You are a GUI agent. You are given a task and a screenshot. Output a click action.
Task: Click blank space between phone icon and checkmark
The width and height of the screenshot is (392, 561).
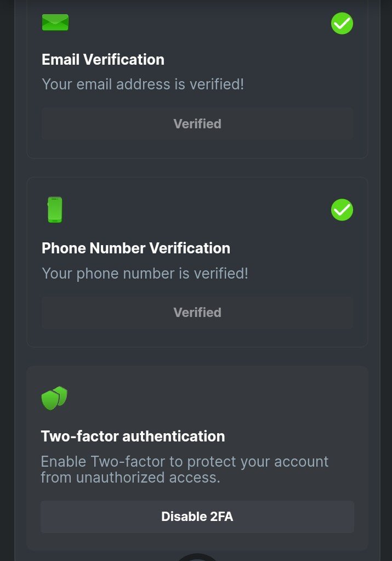pos(197,210)
